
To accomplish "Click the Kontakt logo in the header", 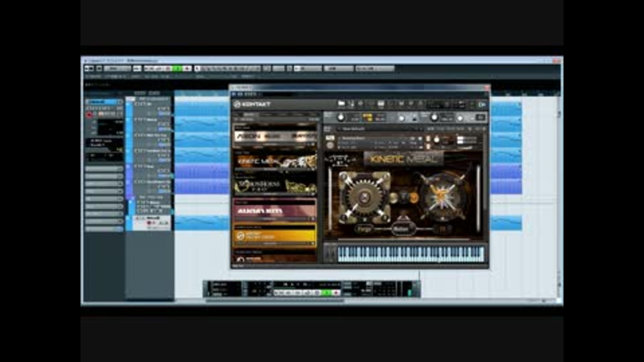I will (252, 105).
